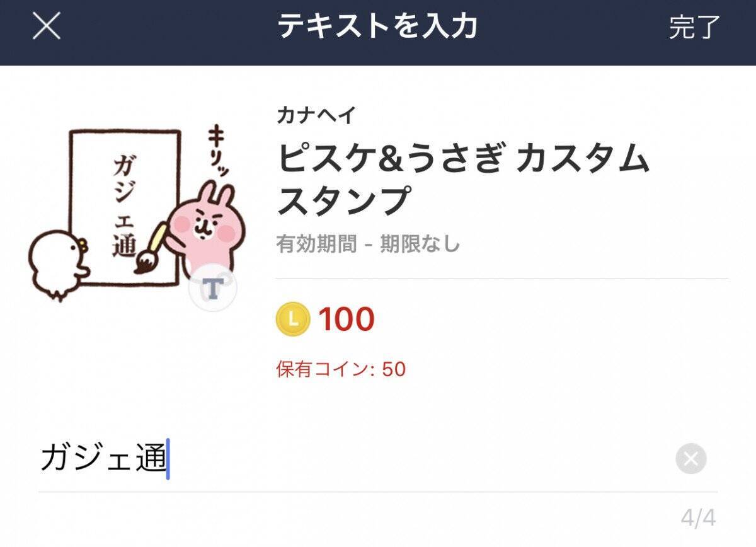Clear the entered text with the circled X
Viewport: 756px width, 547px height.
[x=690, y=458]
